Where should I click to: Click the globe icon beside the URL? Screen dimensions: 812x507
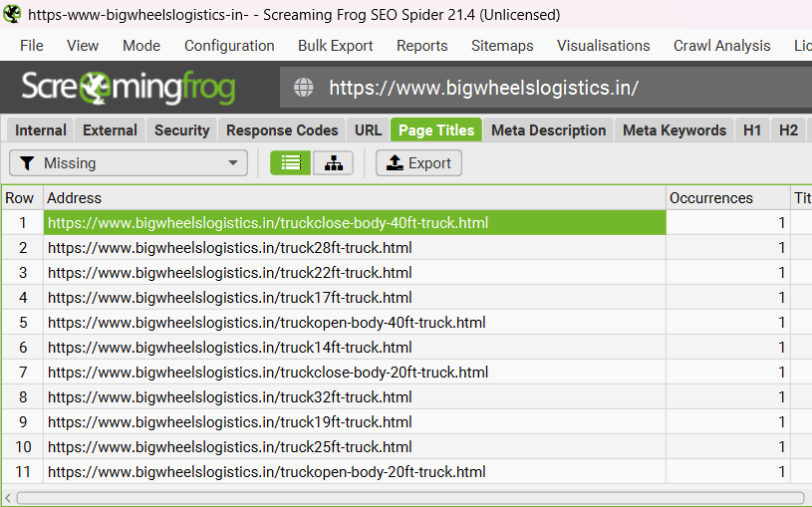click(304, 87)
